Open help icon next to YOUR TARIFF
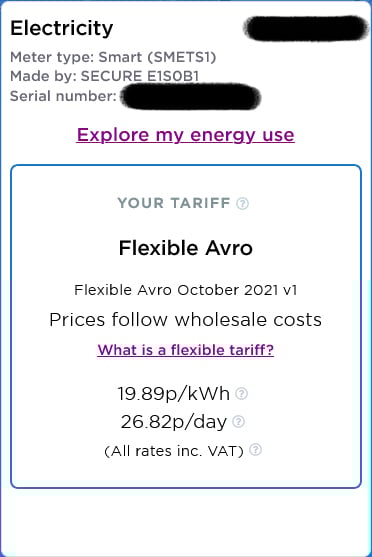 point(243,204)
